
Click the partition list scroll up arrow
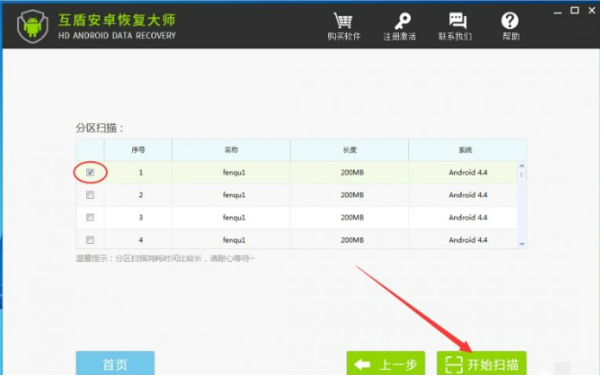(x=522, y=166)
